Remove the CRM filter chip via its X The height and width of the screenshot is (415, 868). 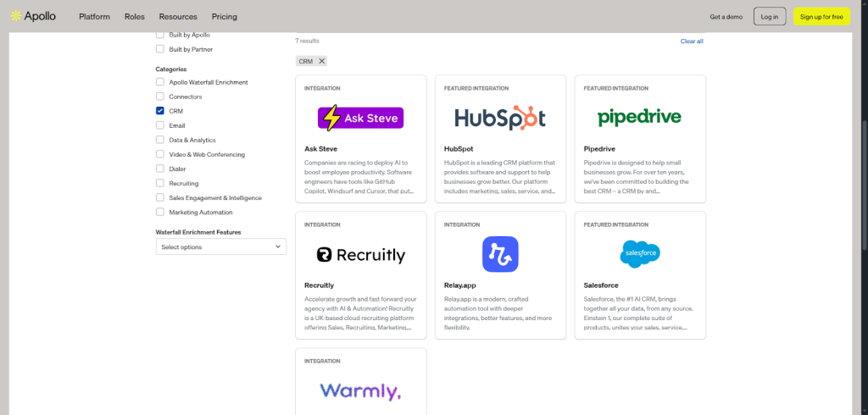[x=321, y=61]
